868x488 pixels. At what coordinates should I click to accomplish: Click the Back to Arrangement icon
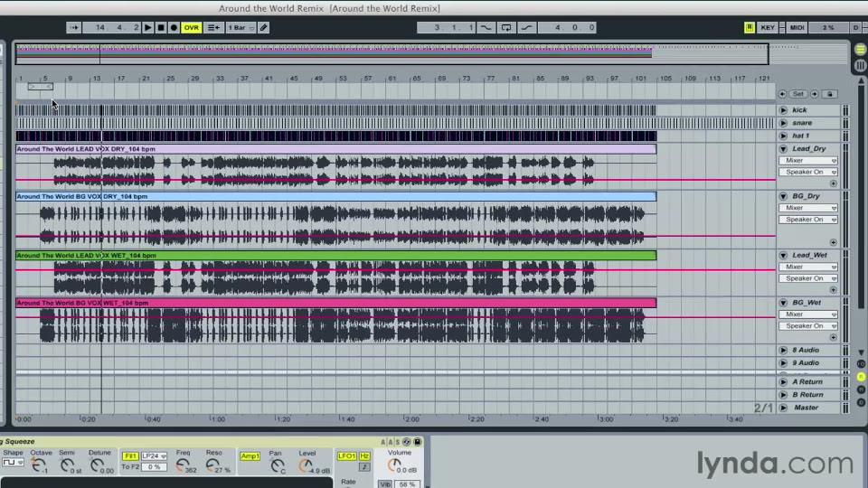[x=213, y=27]
